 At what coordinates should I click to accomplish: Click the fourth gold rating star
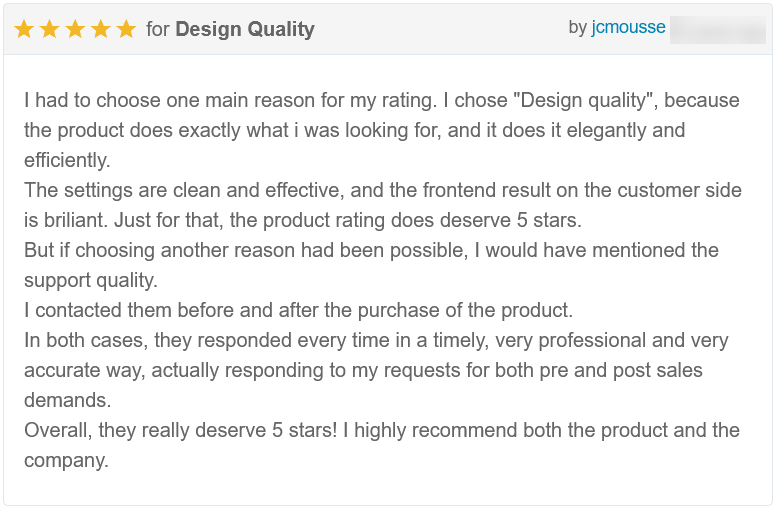[100, 29]
